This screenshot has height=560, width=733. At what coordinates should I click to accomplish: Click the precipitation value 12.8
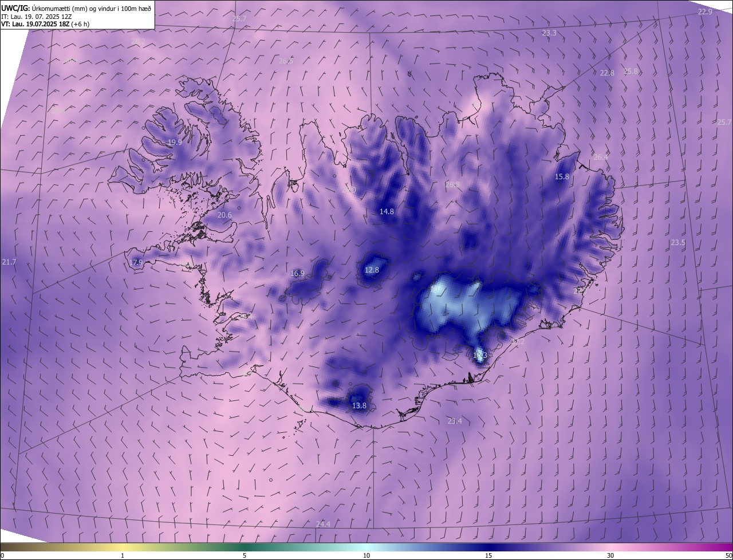(372, 270)
